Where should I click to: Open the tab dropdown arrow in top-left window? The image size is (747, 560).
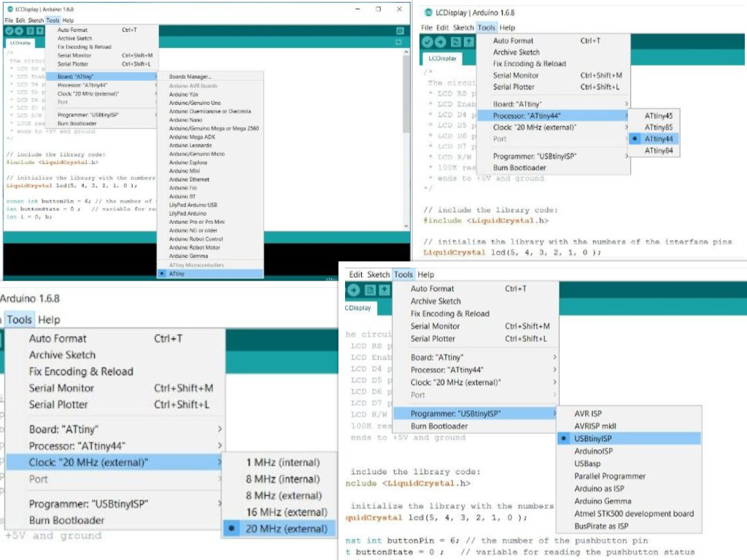[399, 42]
